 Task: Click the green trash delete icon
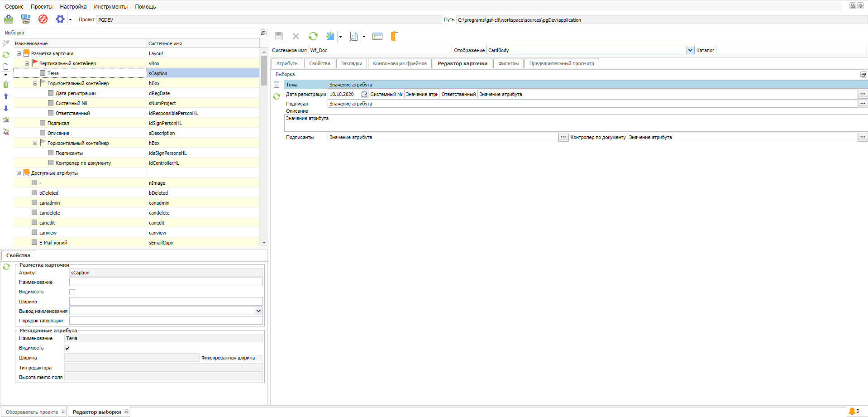pyautogui.click(x=6, y=85)
